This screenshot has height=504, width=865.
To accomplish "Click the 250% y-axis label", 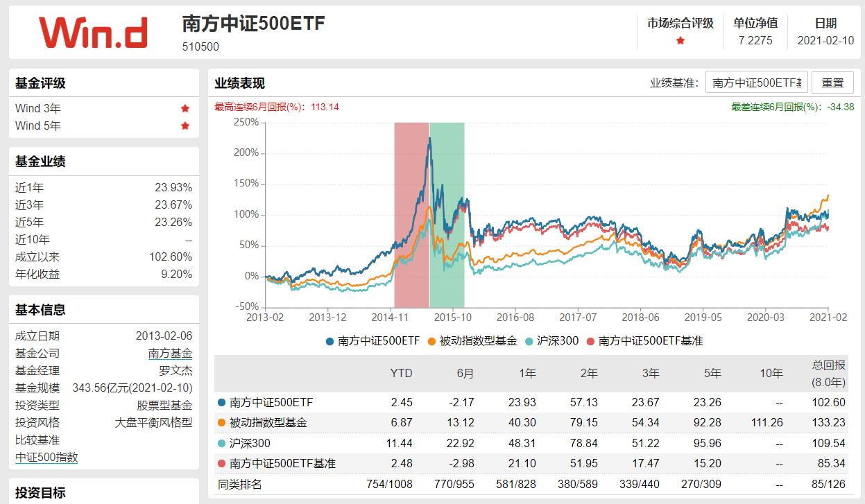I will tap(246, 122).
